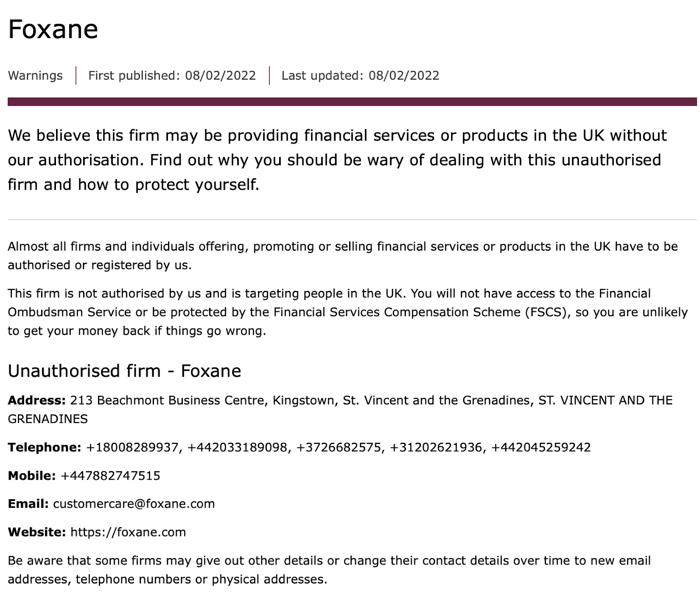Viewport: 700px width, 597px height.
Task: Click the 'This firm is not authorised' paragraph
Action: tap(347, 312)
